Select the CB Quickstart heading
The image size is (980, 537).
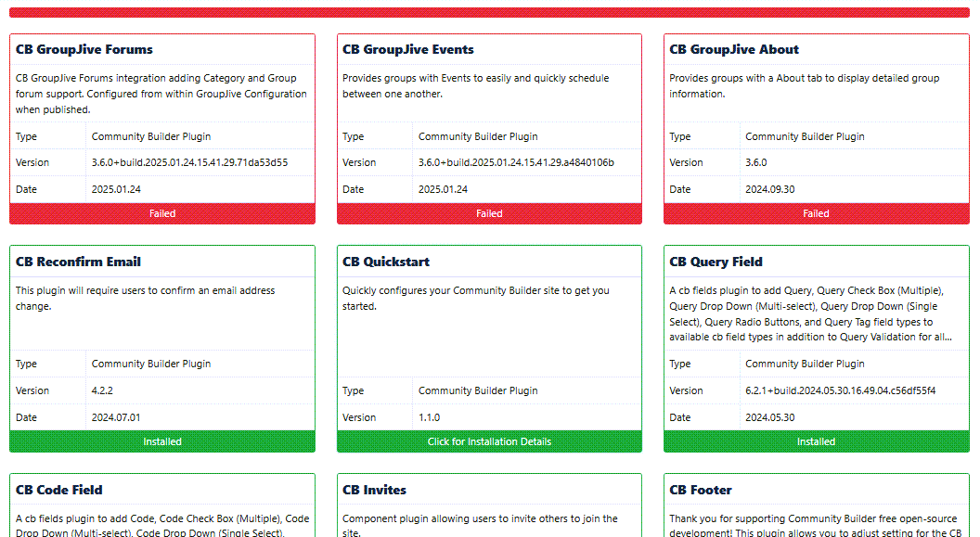click(x=386, y=262)
